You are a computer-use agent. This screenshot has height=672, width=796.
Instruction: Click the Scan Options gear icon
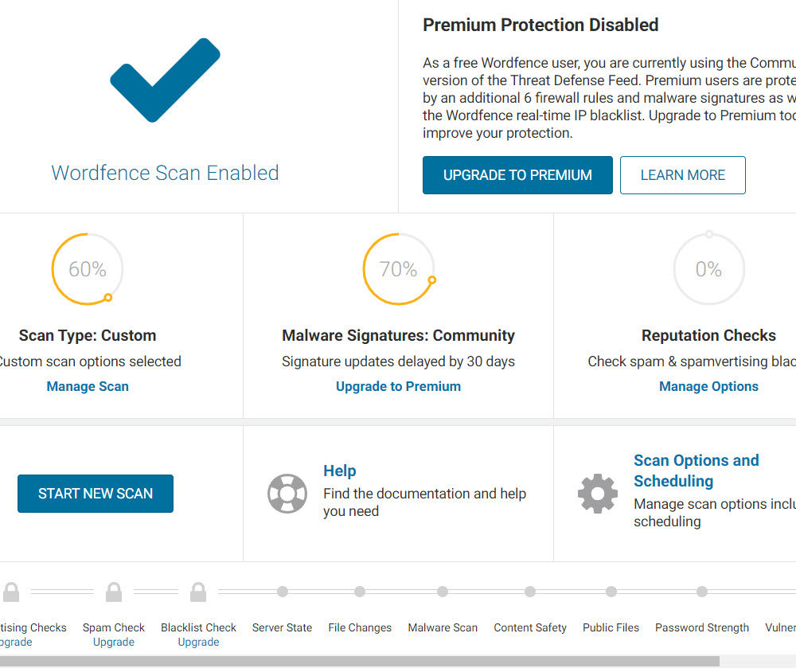click(x=597, y=494)
